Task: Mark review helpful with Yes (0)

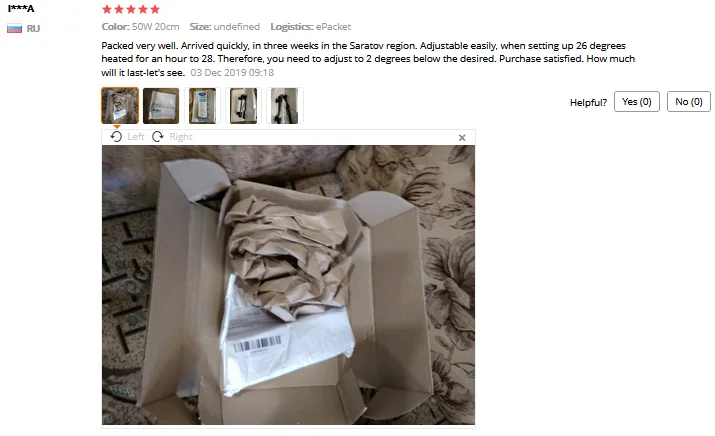Action: [x=637, y=102]
